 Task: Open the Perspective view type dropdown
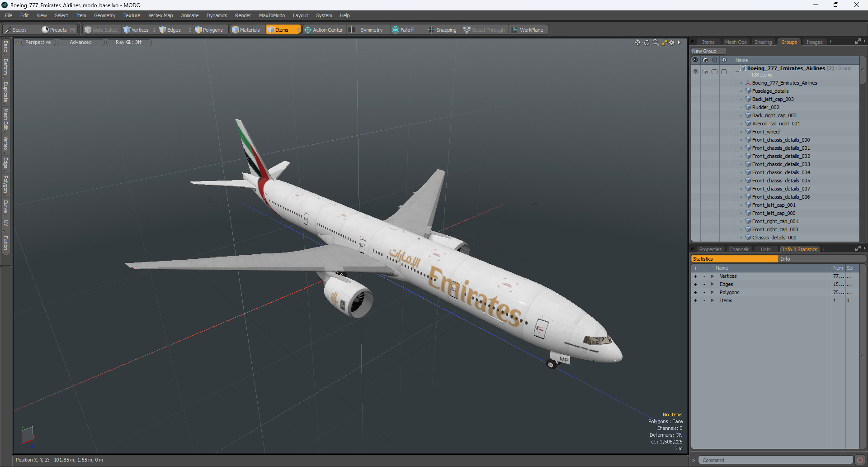pos(38,43)
